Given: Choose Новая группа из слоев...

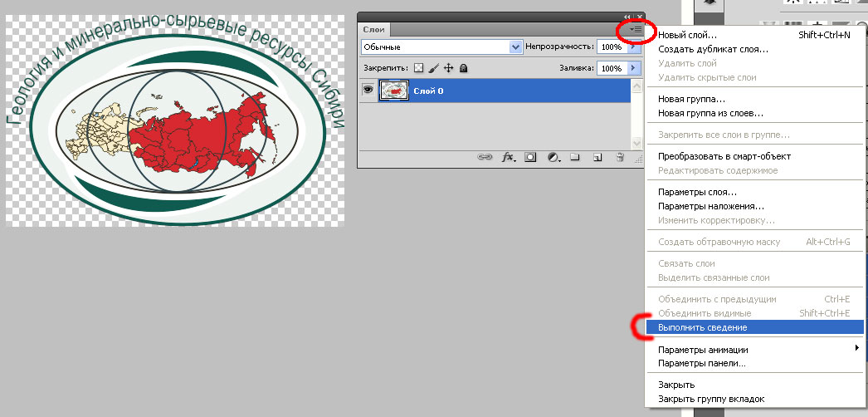Looking at the screenshot, I should click(754, 114).
